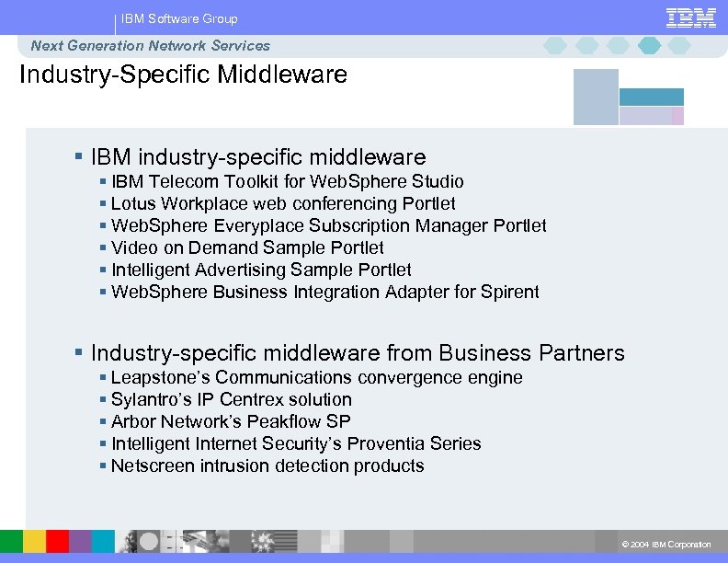The image size is (728, 563).
Task: Click the teal rectangle graphic near title
Action: click(652, 98)
